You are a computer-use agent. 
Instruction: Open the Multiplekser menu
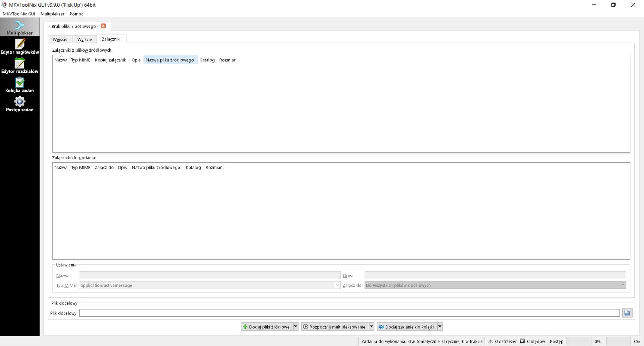click(52, 14)
